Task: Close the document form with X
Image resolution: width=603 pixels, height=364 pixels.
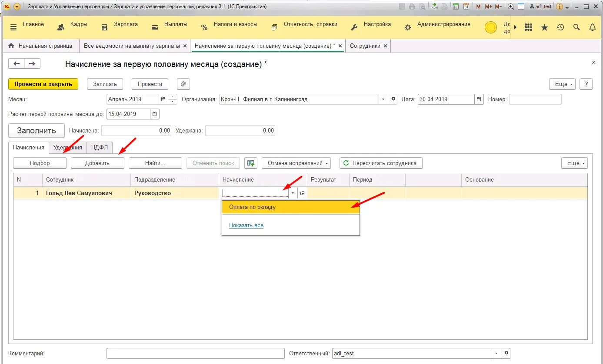Action: click(x=594, y=63)
